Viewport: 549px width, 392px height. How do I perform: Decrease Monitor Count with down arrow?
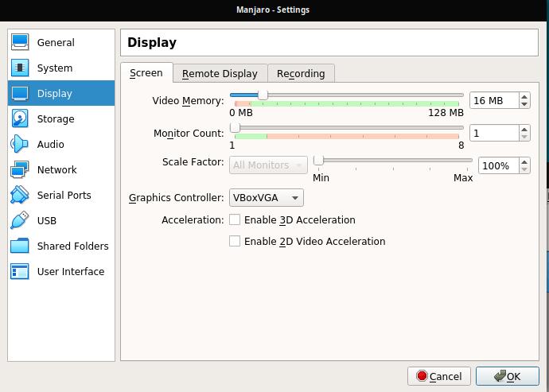pyautogui.click(x=524, y=137)
